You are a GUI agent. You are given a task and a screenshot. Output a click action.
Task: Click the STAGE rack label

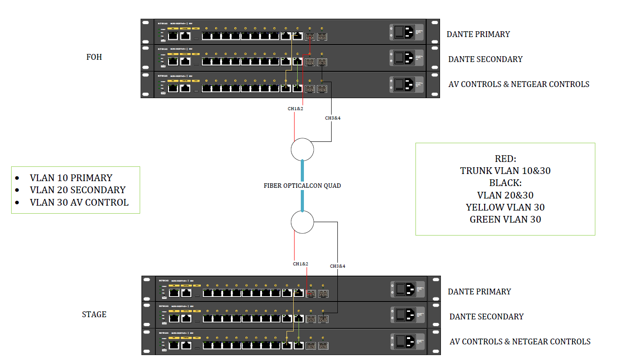[x=94, y=314]
